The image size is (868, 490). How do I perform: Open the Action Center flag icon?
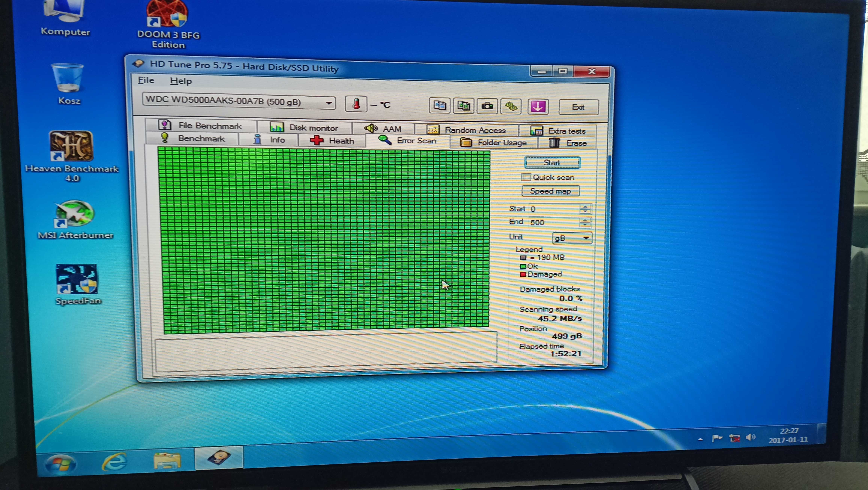717,438
